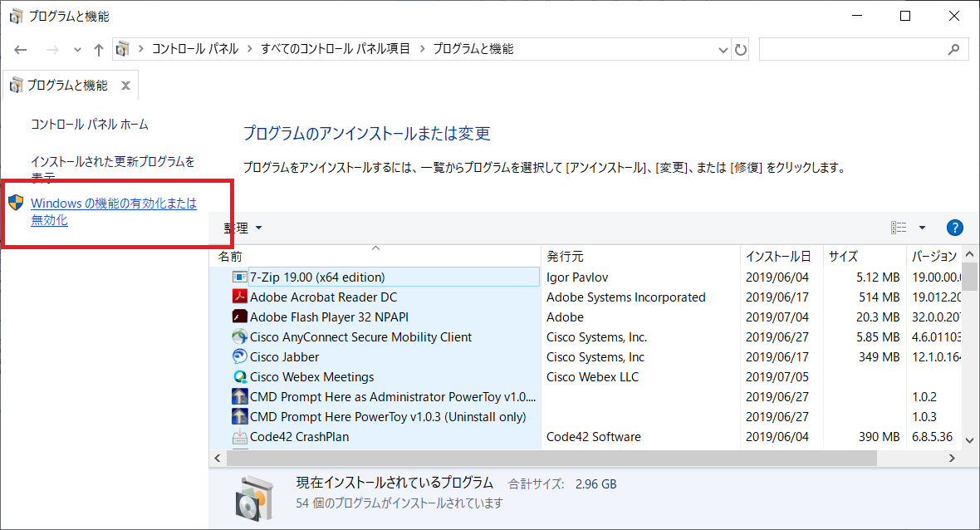Image resolution: width=980 pixels, height=530 pixels.
Task: Click the 2.96 GB total size text
Action: [x=595, y=484]
